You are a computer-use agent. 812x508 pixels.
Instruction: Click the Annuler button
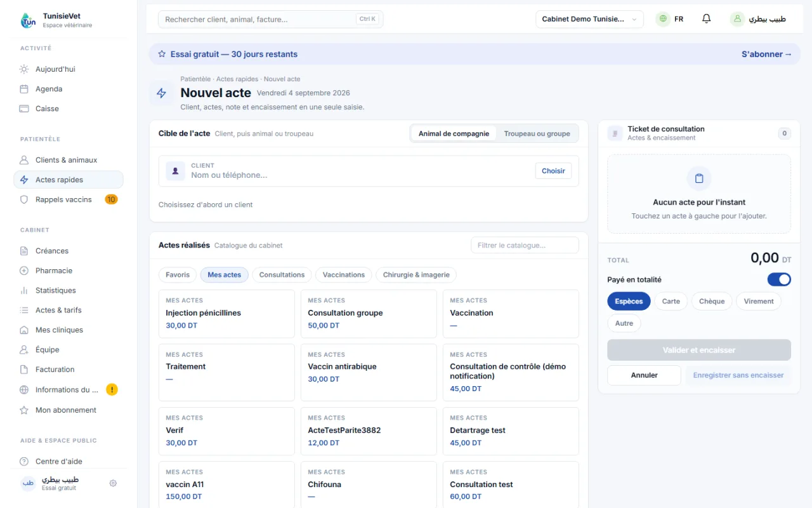click(x=644, y=375)
